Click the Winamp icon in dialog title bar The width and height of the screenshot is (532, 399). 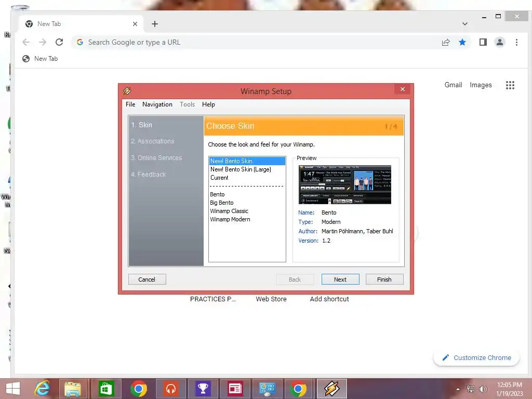(127, 91)
